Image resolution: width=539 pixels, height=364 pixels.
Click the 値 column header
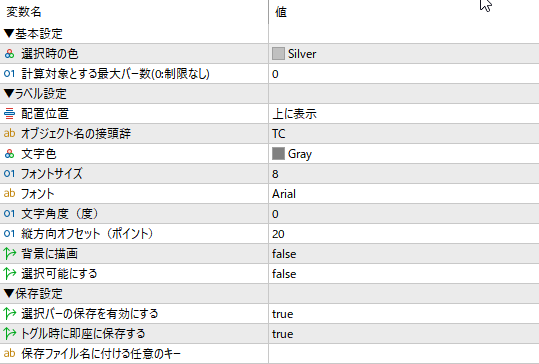click(x=404, y=12)
